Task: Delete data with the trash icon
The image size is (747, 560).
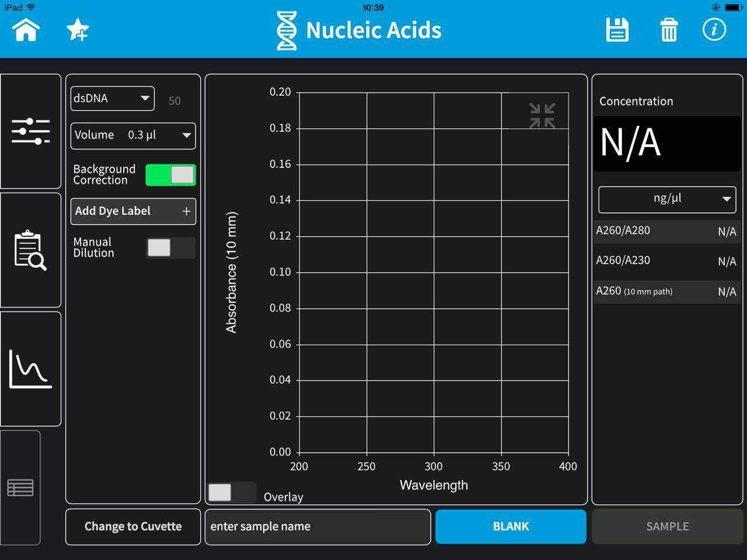Action: (669, 30)
